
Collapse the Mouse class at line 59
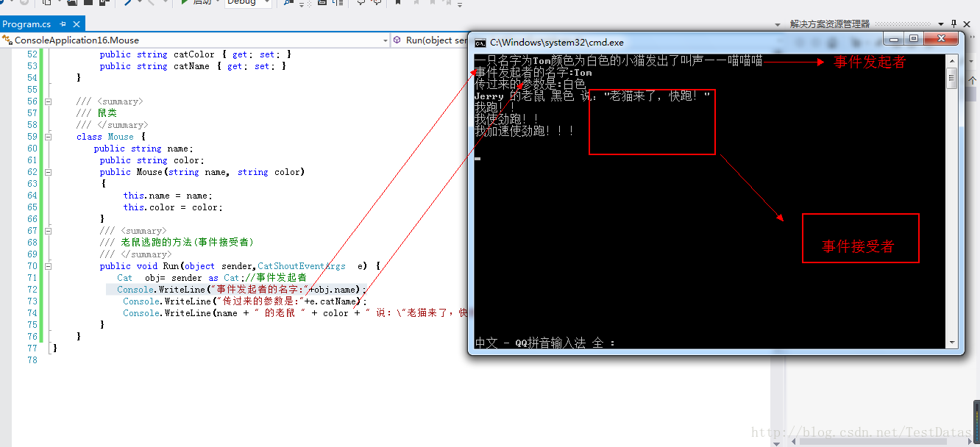coord(49,137)
